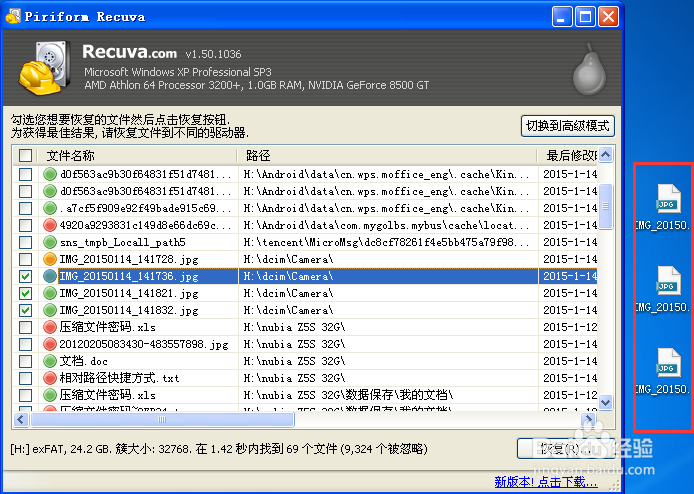This screenshot has width=694, height=494.
Task: Check the box for sns_tmpb_Locall_path5
Action: coord(25,242)
